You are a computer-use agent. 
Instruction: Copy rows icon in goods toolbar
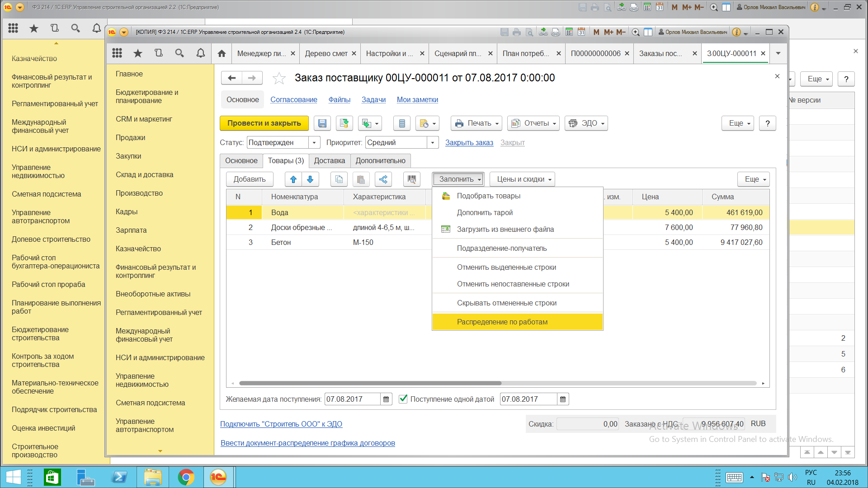tap(339, 179)
